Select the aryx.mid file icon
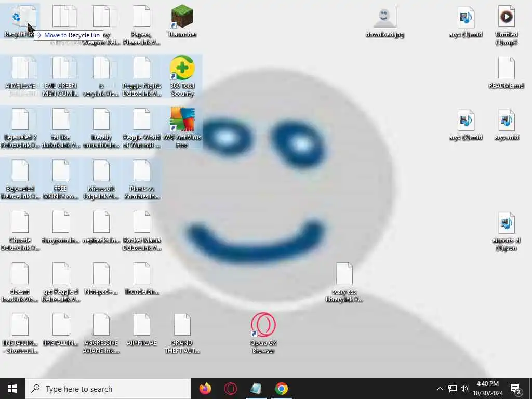Screen dimensions: 532x399 coord(506,125)
